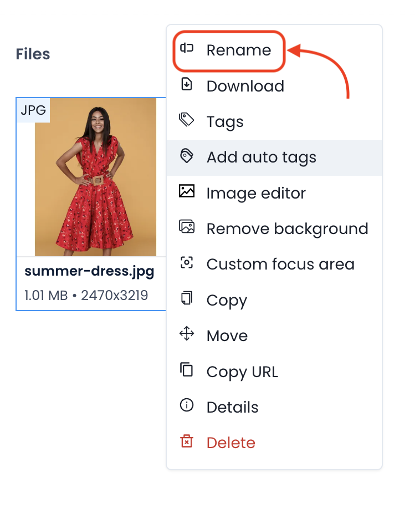
Task: Click the Add auto tags icon
Action: point(187,155)
